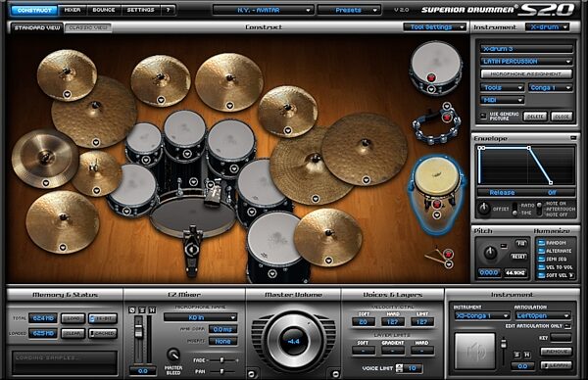Click the large floor tom at bottom
588x380 pixels.
(277, 246)
